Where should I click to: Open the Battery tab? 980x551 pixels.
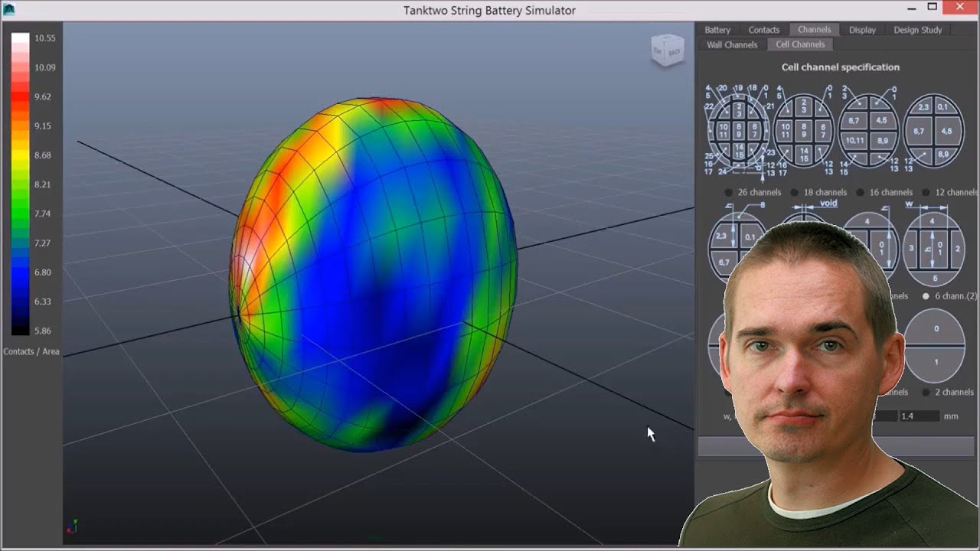pos(717,30)
